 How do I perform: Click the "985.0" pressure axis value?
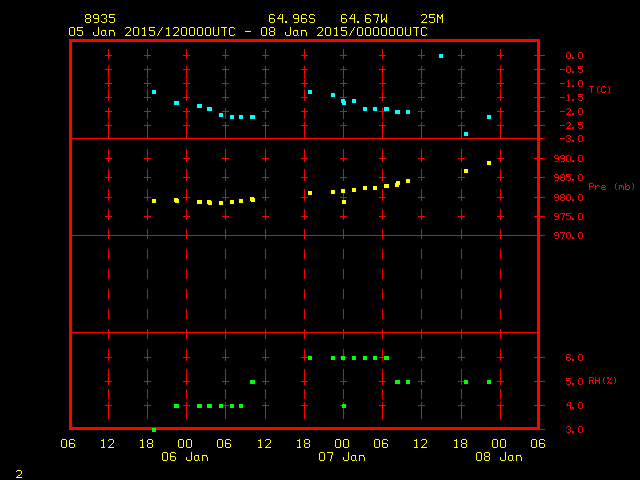pyautogui.click(x=569, y=178)
